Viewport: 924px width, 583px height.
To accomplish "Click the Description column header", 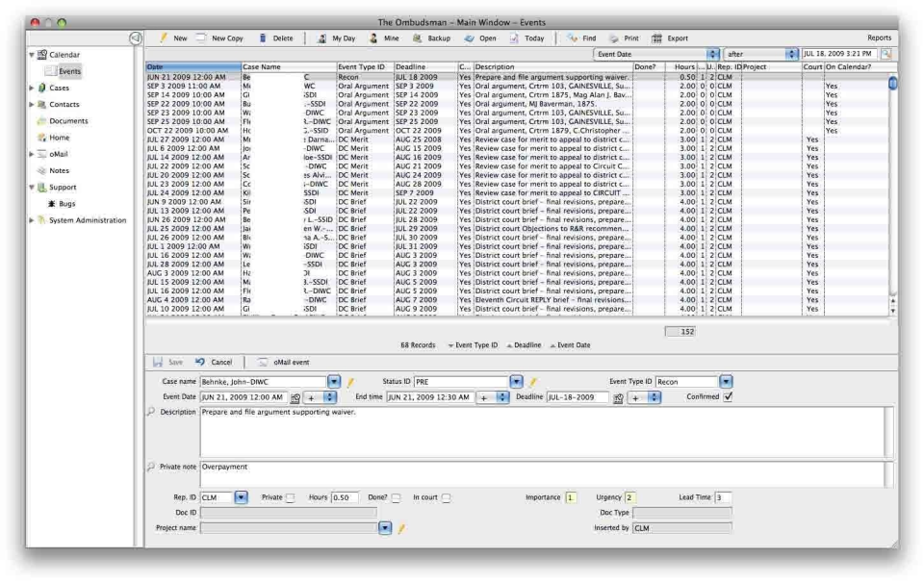I will click(553, 66).
